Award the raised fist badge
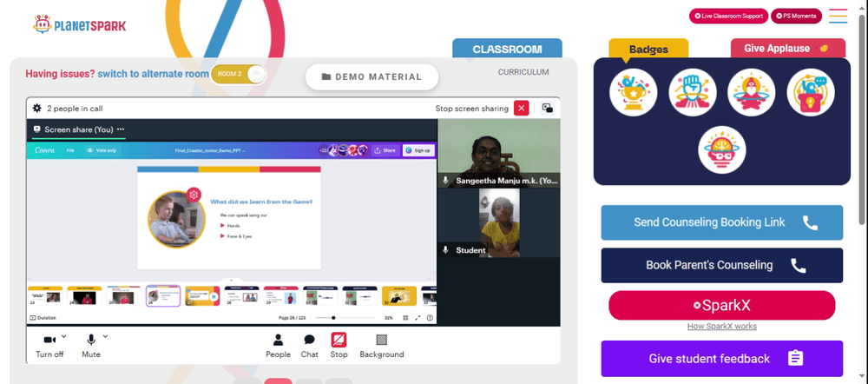This screenshot has width=868, height=384. pyautogui.click(x=693, y=93)
